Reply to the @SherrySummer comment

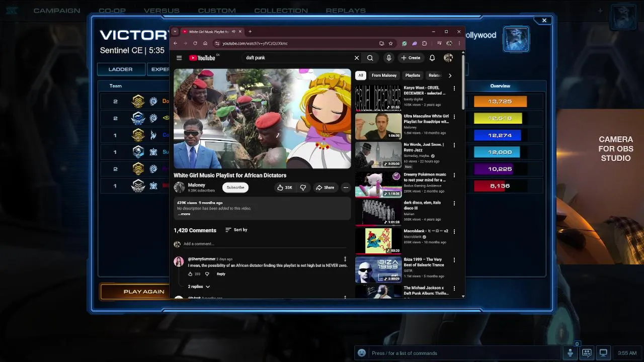tap(221, 274)
